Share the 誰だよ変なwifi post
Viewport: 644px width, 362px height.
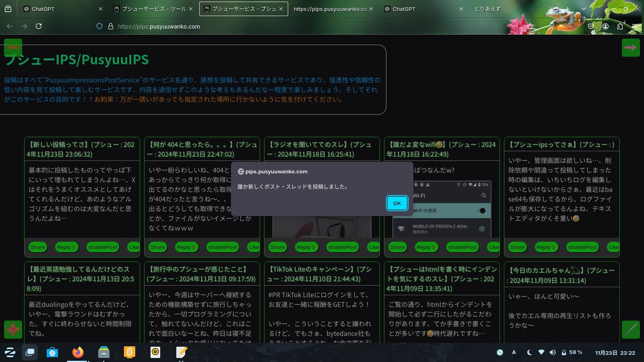397,247
